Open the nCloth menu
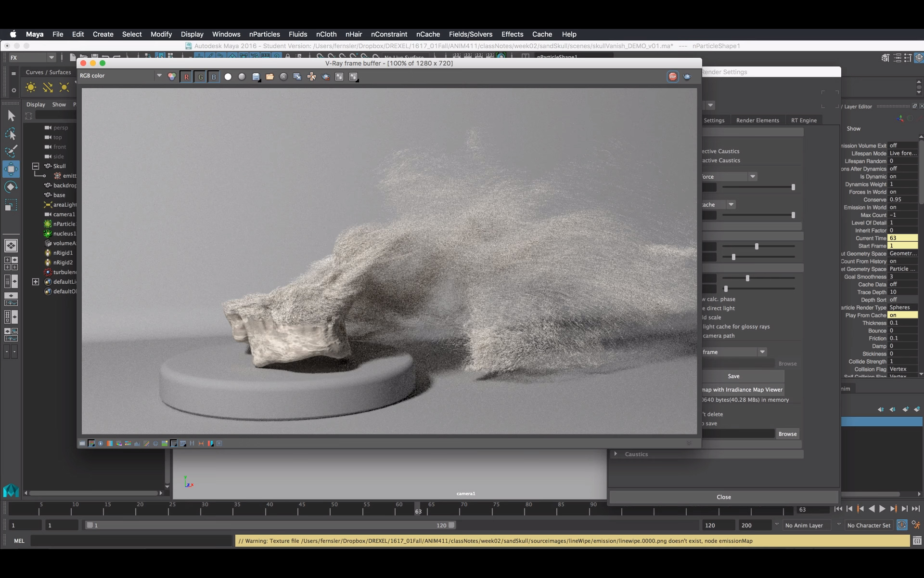The height and width of the screenshot is (578, 924). 326,34
